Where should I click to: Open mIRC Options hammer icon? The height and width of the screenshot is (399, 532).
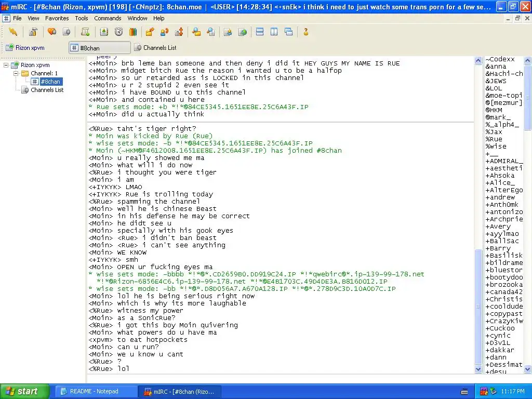click(x=33, y=32)
